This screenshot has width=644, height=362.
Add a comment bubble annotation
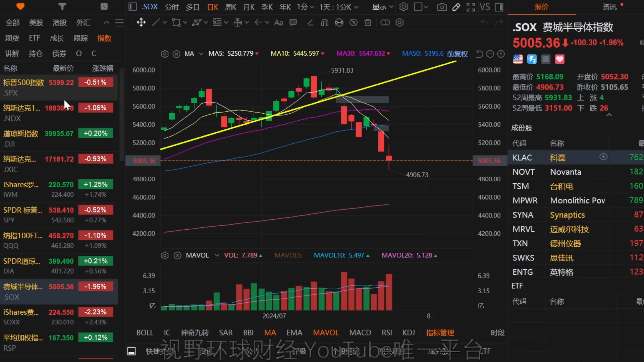point(293,22)
